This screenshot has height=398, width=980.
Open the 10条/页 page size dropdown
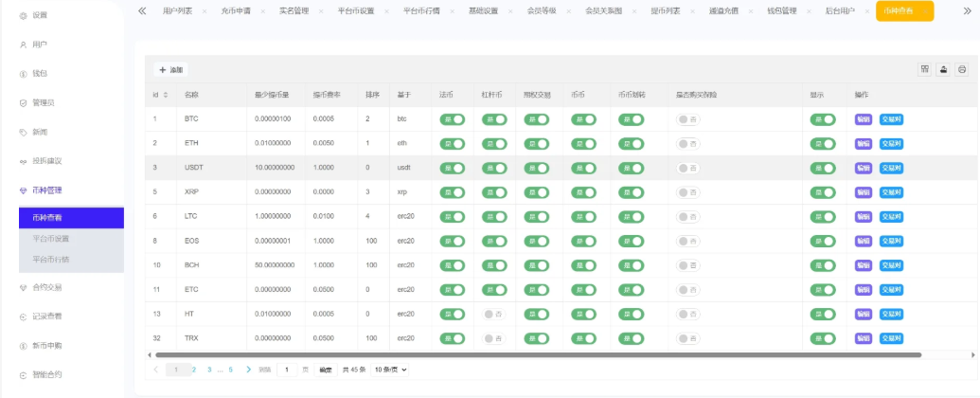pyautogui.click(x=390, y=370)
